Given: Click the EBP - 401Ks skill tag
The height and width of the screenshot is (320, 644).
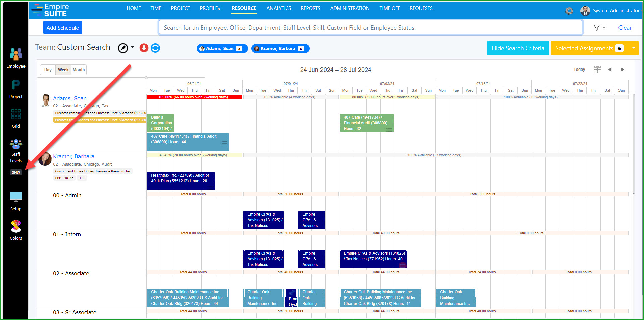Looking at the screenshot, I should pos(64,178).
